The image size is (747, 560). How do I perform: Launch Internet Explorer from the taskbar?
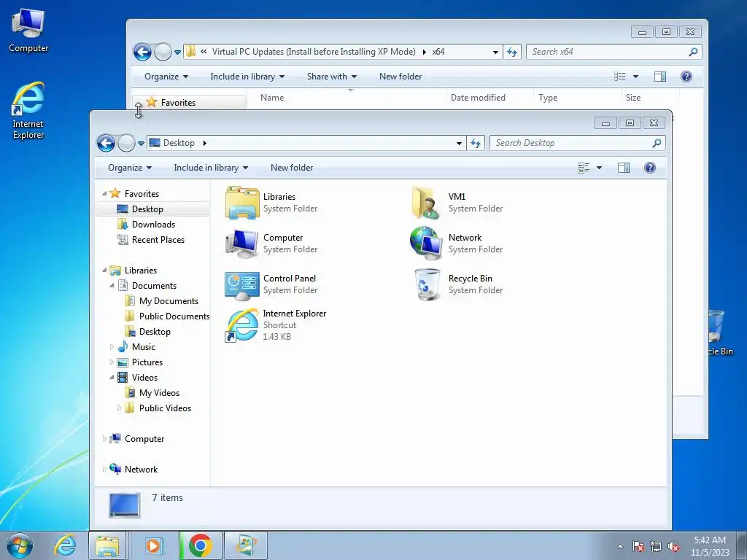(65, 545)
